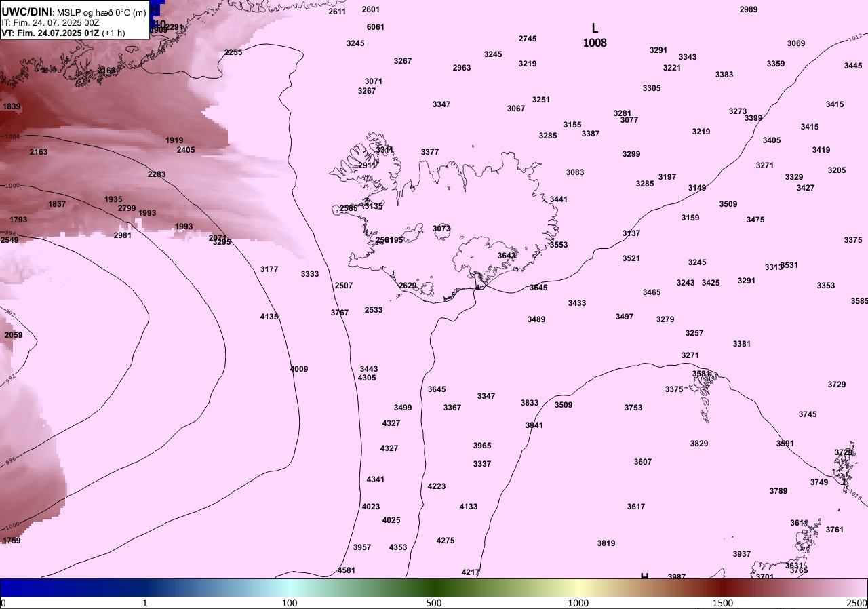Select the height value 3441

(559, 199)
